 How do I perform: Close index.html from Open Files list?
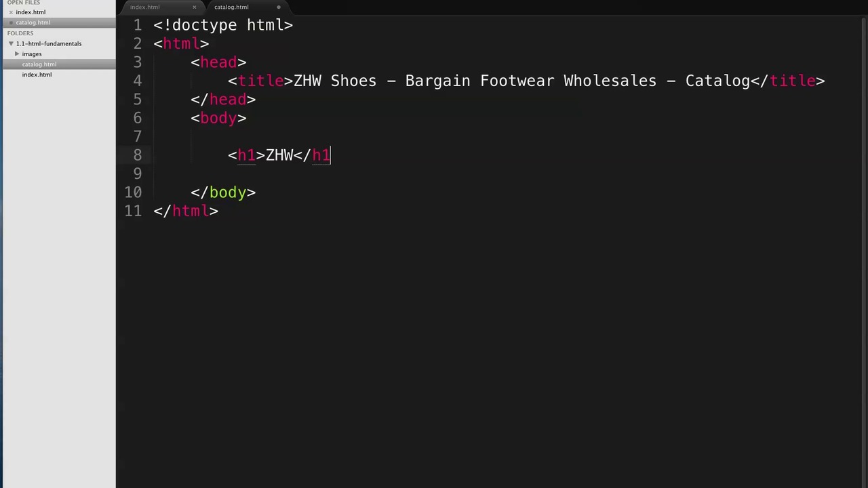click(11, 12)
